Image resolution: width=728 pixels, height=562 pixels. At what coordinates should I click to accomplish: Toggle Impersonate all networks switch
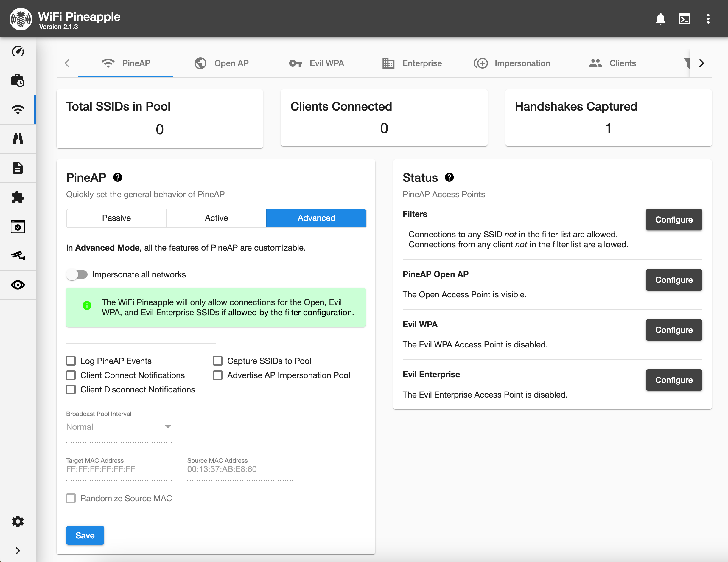point(77,274)
